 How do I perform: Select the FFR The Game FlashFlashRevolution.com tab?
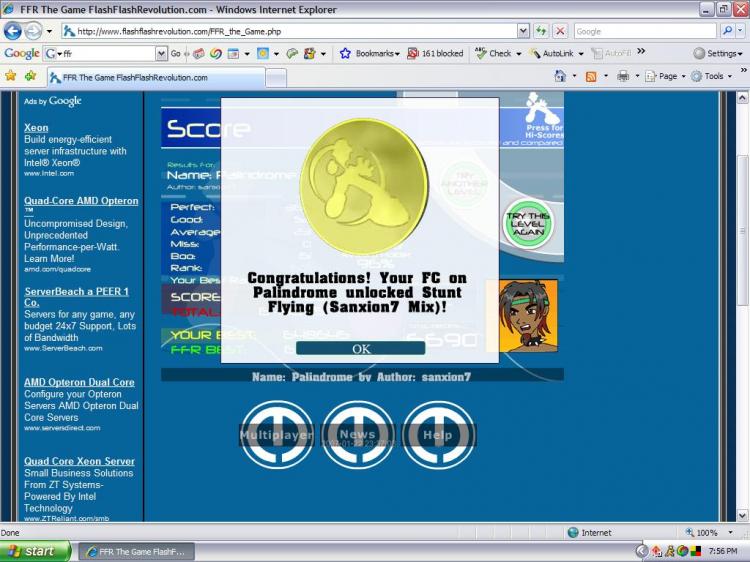click(156, 77)
